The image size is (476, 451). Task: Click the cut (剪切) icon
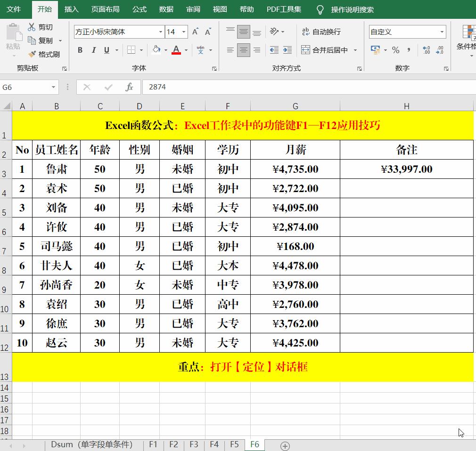click(32, 27)
